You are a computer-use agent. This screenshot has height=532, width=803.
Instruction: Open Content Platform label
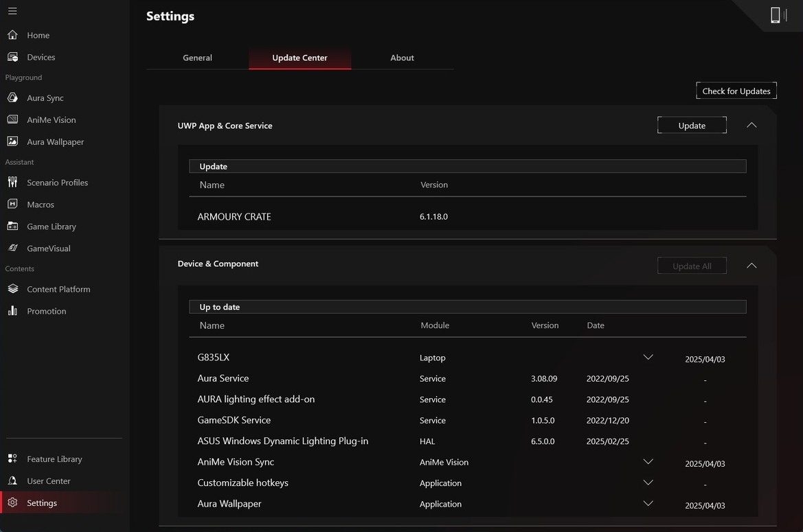click(58, 289)
